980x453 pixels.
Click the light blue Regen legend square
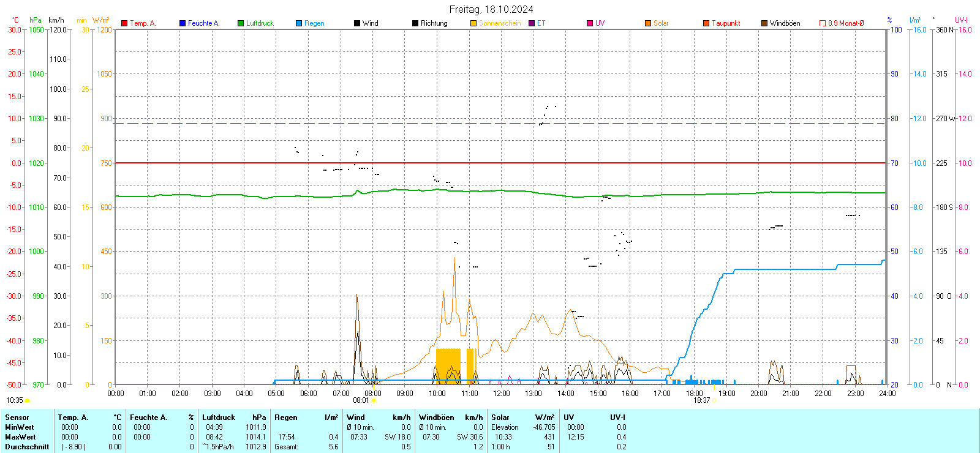[x=299, y=23]
